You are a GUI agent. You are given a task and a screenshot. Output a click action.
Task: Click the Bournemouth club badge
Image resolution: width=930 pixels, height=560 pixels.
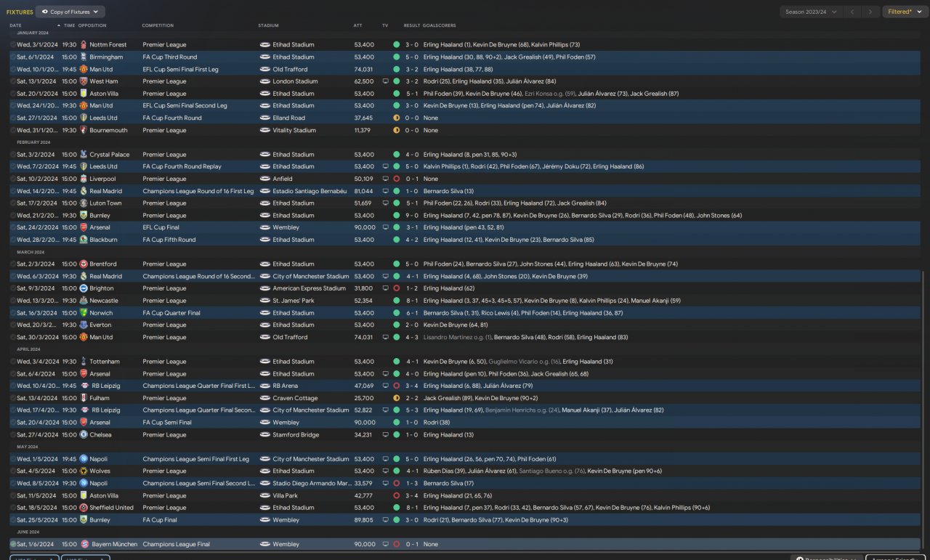coord(84,131)
